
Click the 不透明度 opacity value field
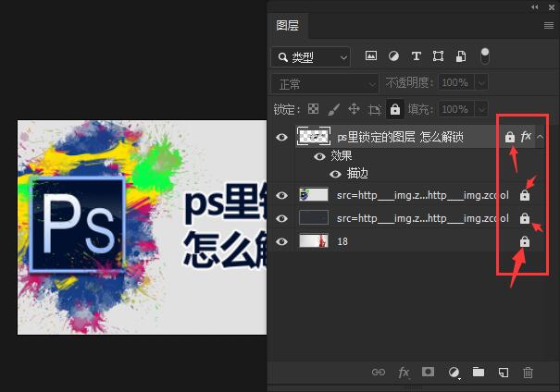[456, 83]
